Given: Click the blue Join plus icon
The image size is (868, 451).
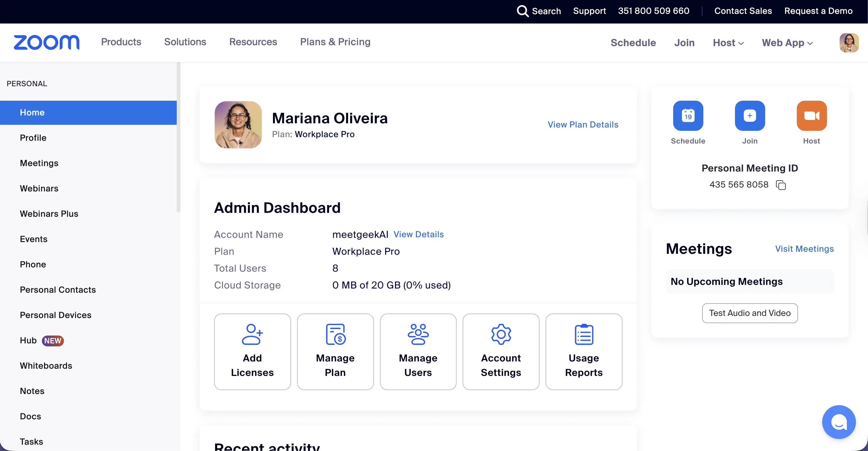Looking at the screenshot, I should point(749,115).
